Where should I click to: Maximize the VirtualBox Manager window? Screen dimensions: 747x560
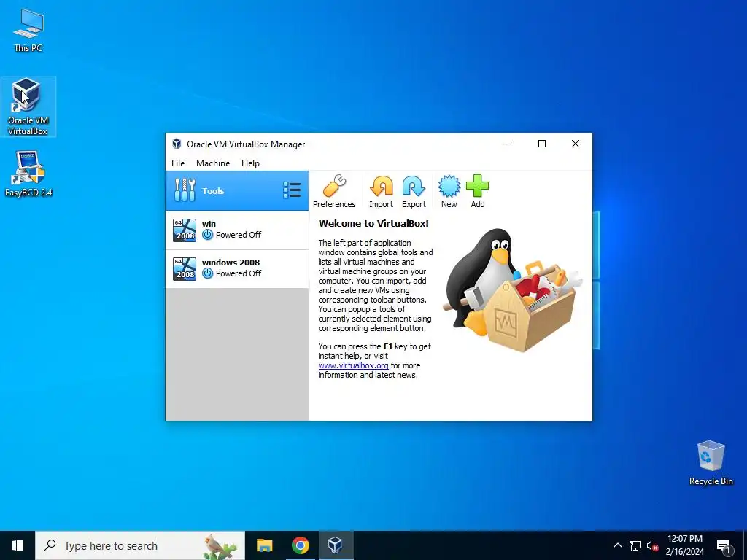click(542, 144)
